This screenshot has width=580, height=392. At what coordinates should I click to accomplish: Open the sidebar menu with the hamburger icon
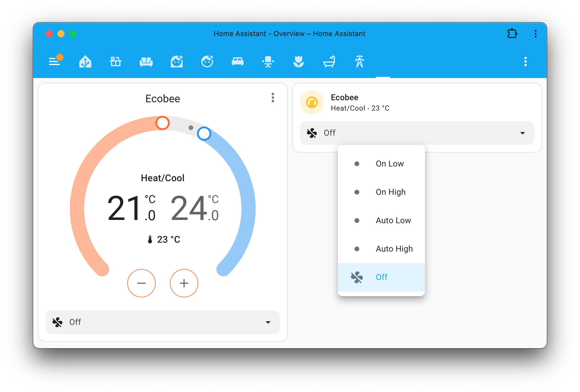(x=55, y=62)
